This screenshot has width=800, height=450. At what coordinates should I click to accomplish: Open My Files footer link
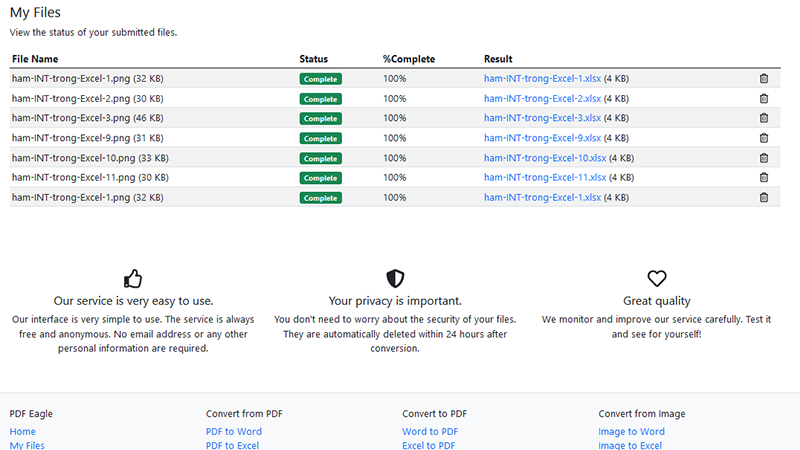click(27, 445)
